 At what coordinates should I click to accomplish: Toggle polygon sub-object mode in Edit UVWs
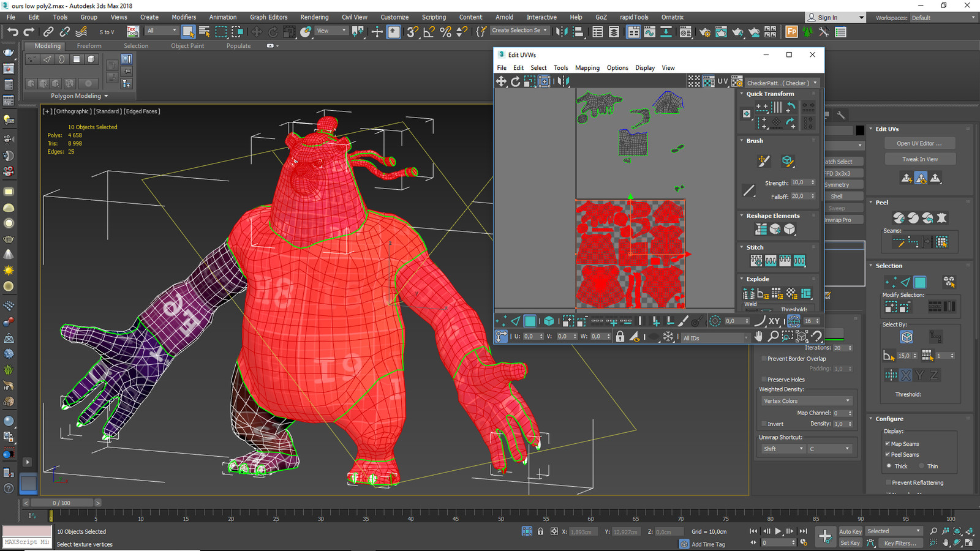530,321
